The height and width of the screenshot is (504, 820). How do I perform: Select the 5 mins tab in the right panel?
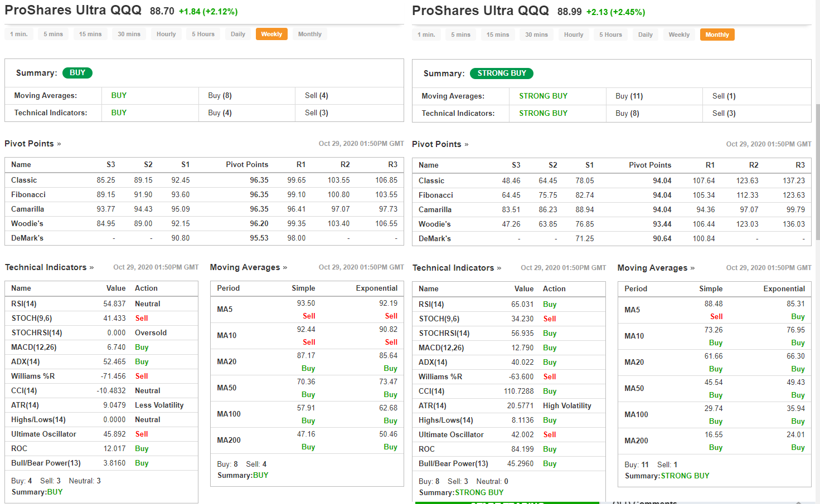[x=461, y=35]
